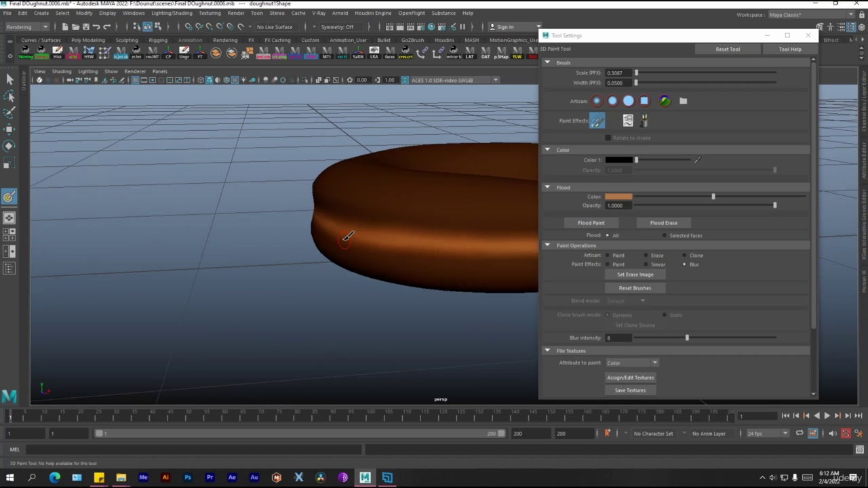Choose the Artisan Erase operation

[x=646, y=256]
